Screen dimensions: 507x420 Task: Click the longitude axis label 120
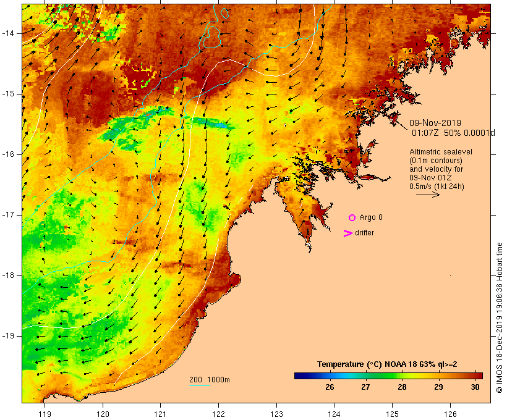(x=103, y=414)
